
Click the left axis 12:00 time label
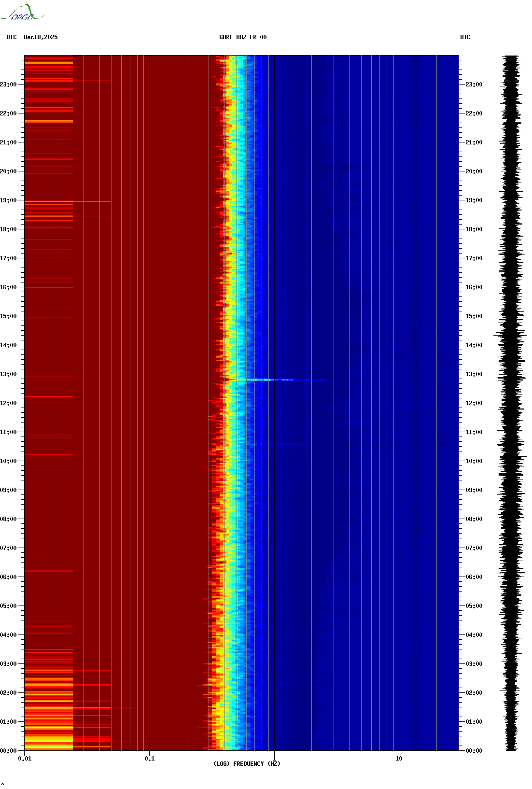click(x=8, y=403)
